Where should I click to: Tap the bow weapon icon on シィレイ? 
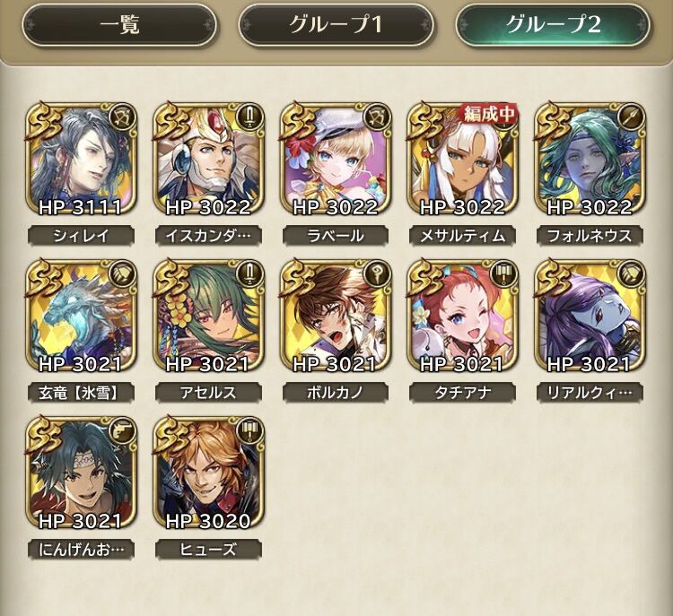point(122,117)
